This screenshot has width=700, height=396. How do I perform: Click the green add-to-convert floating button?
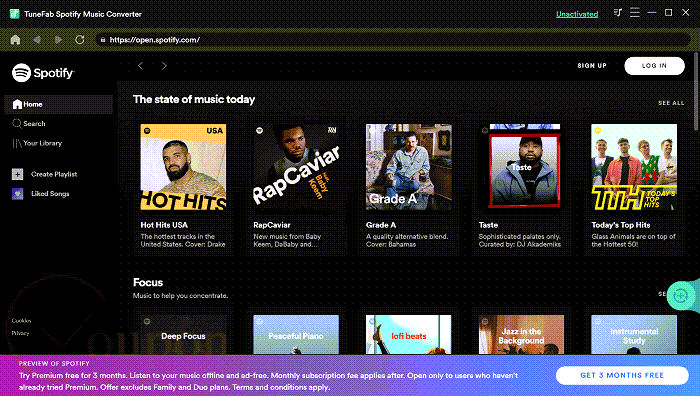point(681,296)
